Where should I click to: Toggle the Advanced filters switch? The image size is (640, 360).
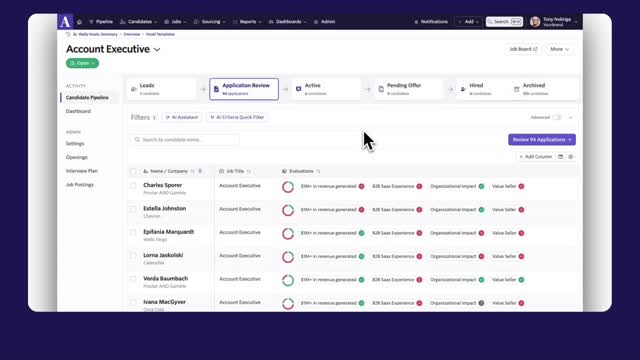click(557, 118)
